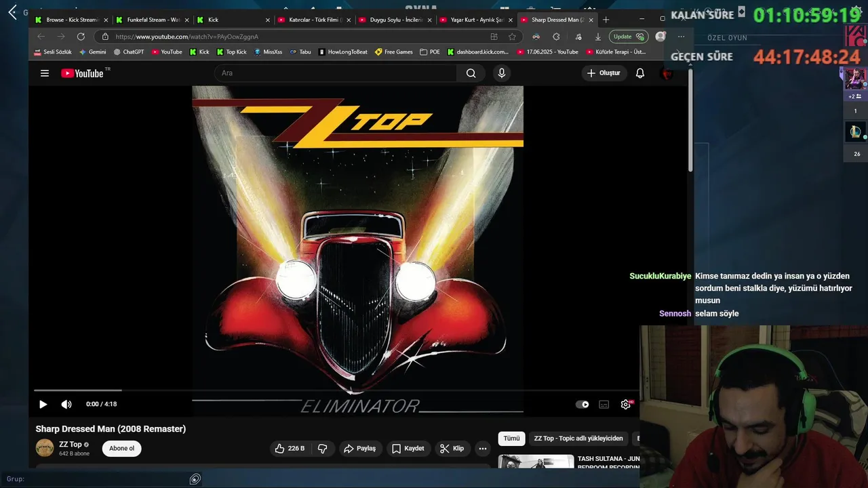Create a clip with the Klip button
Image resolution: width=868 pixels, height=488 pixels.
452,449
